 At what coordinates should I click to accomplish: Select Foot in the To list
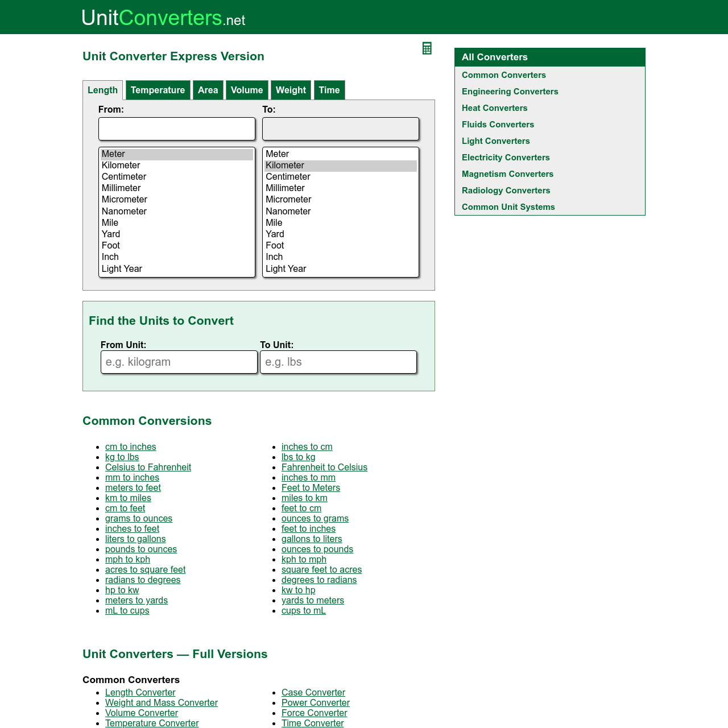341,246
